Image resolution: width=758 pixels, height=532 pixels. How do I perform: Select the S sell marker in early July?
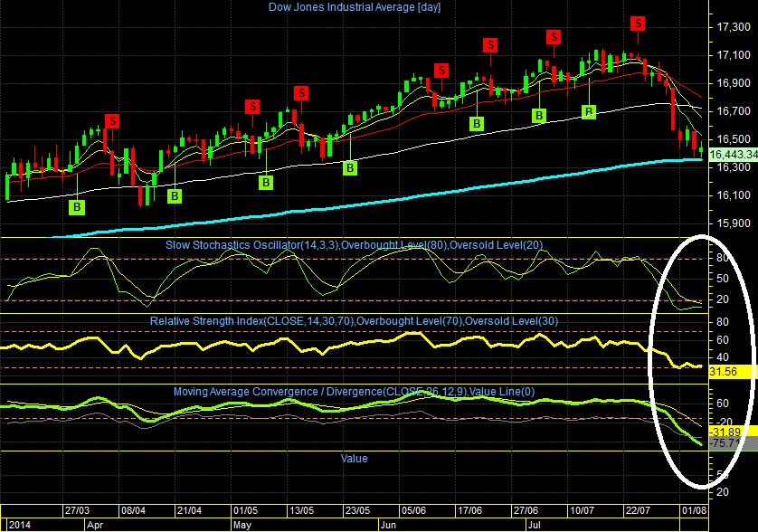554,37
